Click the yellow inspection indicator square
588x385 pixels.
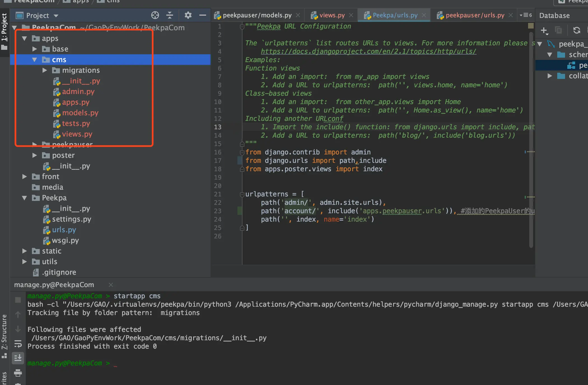(x=531, y=26)
